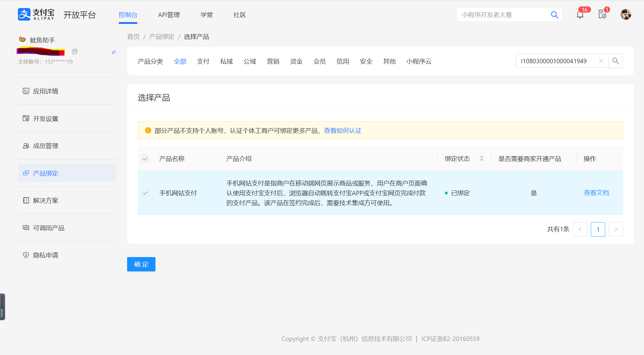This screenshot has width=644, height=355.
Task: Click 手机网站支付 product name
Action: coord(178,193)
